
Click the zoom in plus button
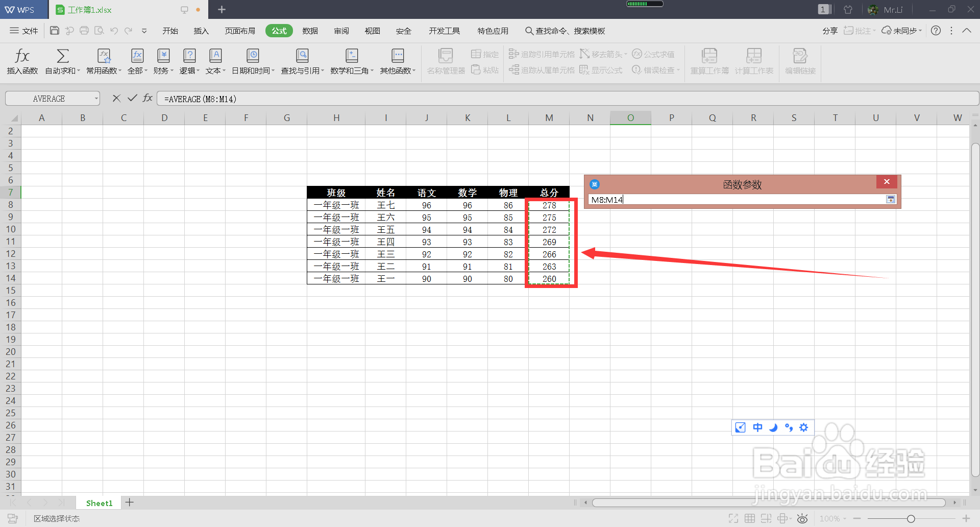[966, 519]
